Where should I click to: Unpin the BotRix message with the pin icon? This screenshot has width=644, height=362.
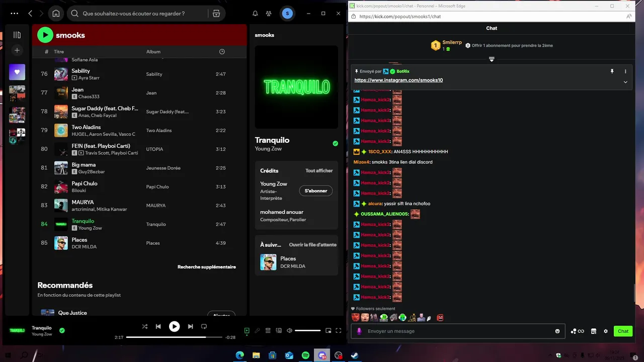pyautogui.click(x=612, y=71)
